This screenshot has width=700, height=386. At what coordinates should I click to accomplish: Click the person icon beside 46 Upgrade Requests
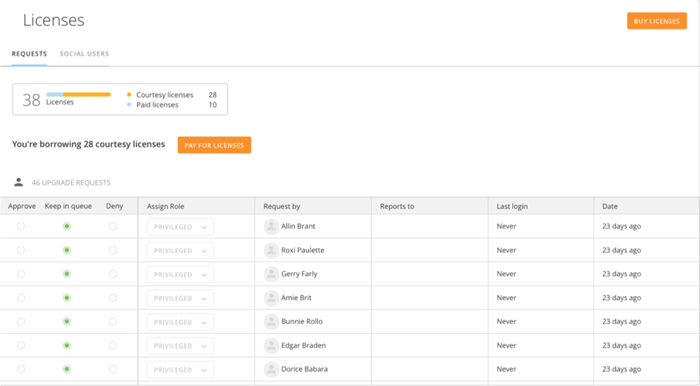click(18, 182)
